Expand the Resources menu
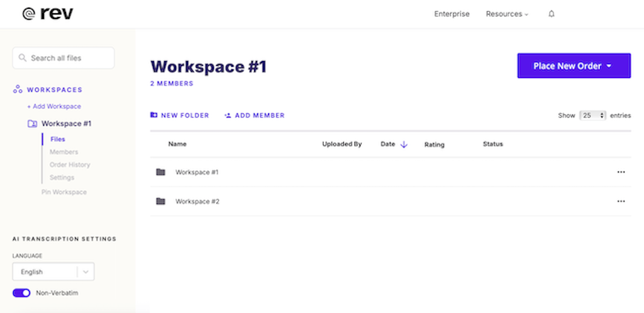644x313 pixels. (x=507, y=14)
